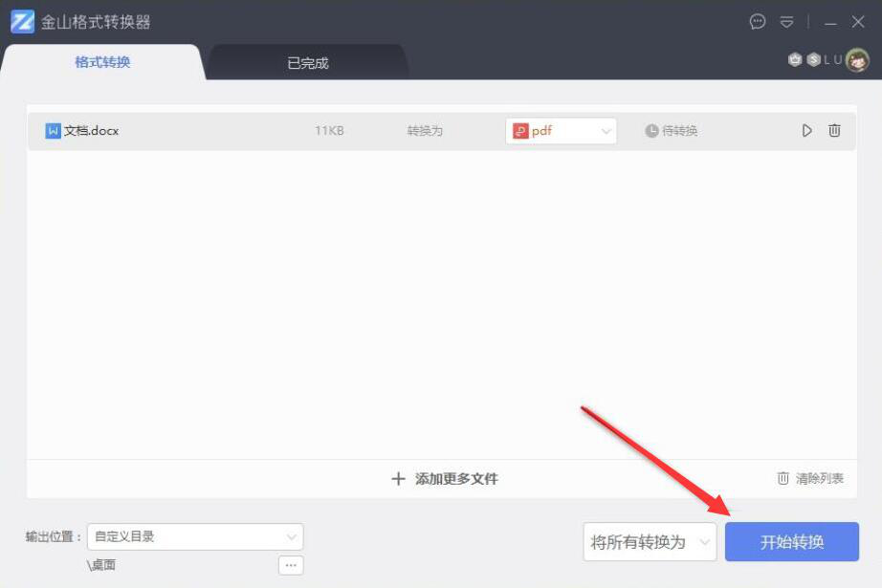Open the user avatar profile

(857, 60)
